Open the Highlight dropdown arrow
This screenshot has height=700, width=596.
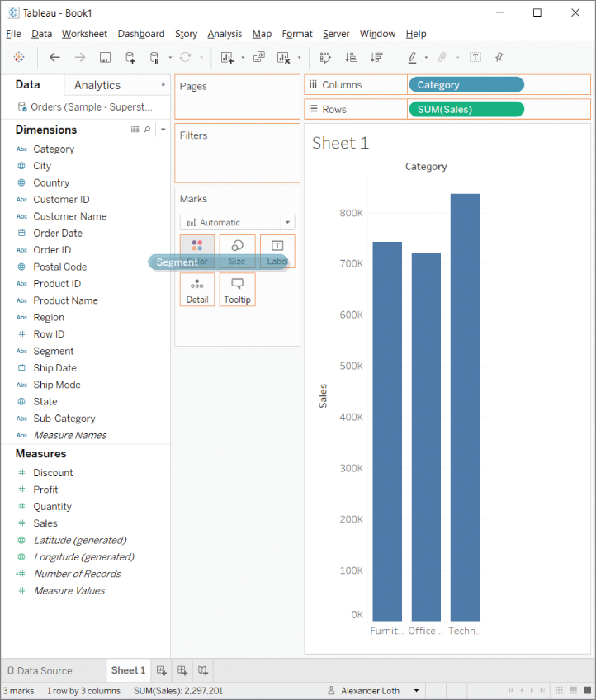pos(426,57)
